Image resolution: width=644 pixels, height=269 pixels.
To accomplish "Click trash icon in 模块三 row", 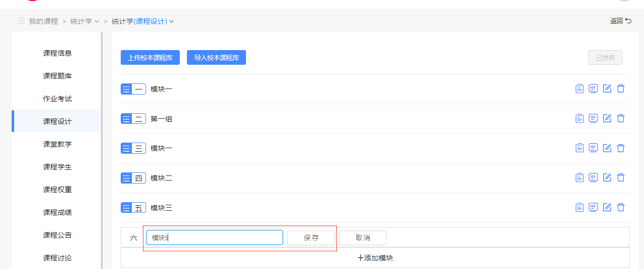I will (621, 207).
